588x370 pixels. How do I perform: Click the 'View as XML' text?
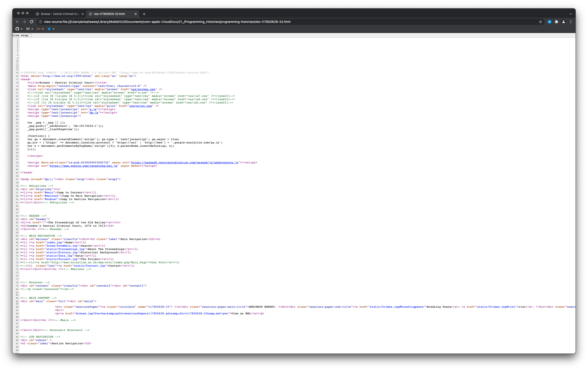(241, 313)
